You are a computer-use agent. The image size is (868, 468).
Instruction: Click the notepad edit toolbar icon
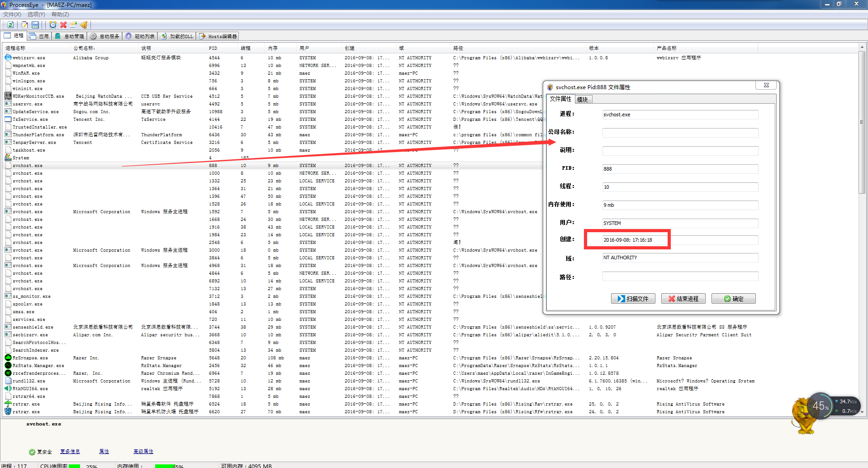(25, 25)
